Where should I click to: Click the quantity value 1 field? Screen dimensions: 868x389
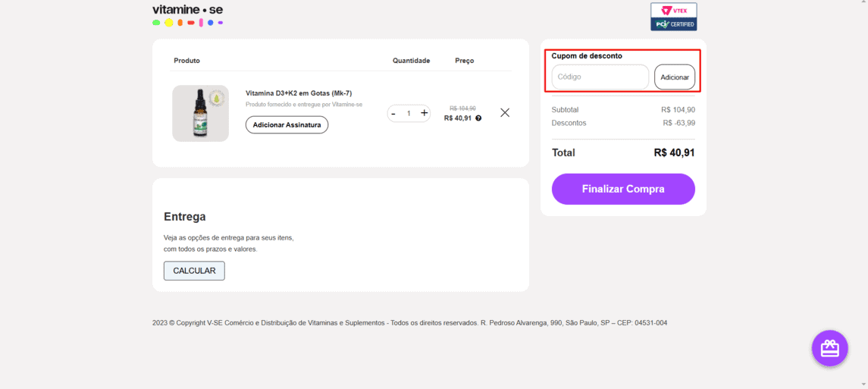tap(409, 114)
